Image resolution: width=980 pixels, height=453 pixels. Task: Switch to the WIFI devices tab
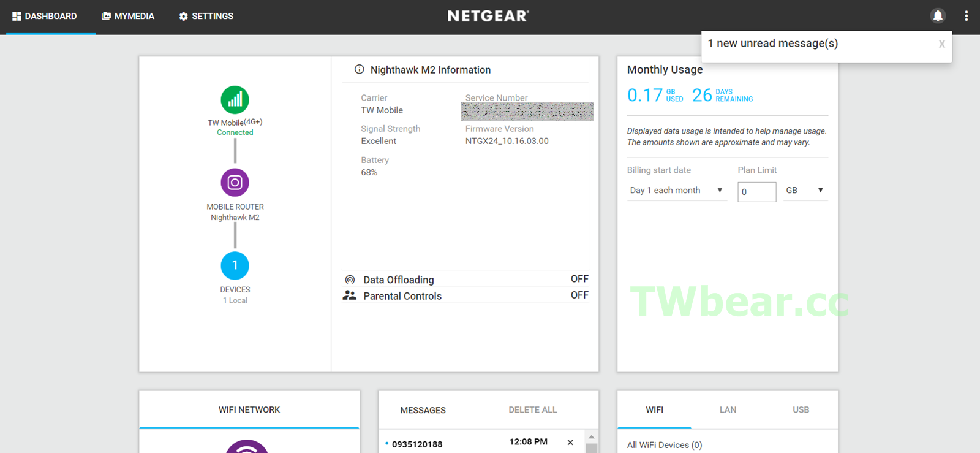point(654,409)
